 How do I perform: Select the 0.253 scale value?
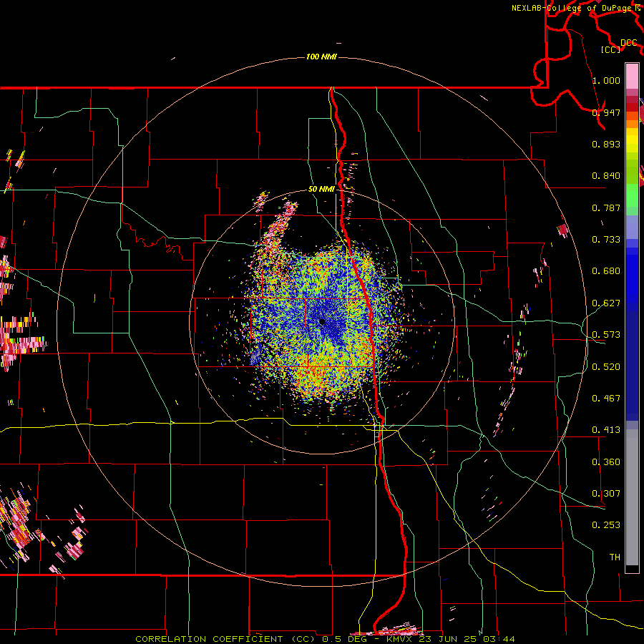[606, 525]
